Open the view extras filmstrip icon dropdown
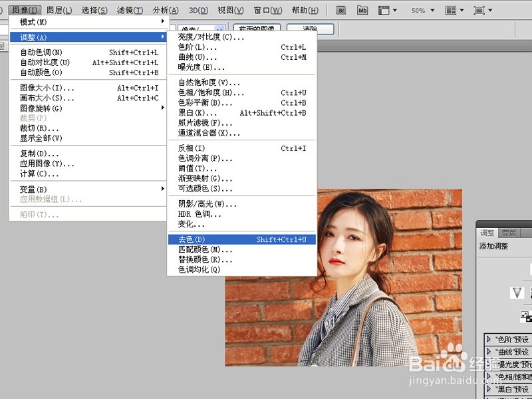532x399 pixels. pos(387,10)
